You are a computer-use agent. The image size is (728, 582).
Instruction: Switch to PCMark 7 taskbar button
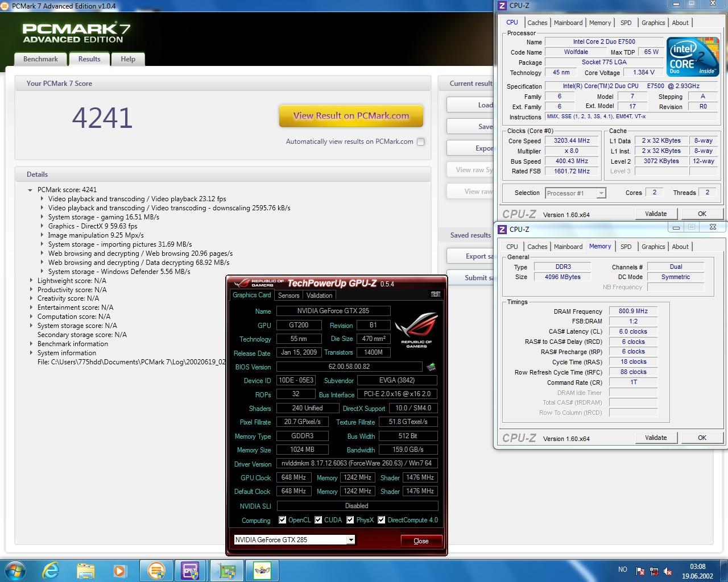pyautogui.click(x=156, y=570)
